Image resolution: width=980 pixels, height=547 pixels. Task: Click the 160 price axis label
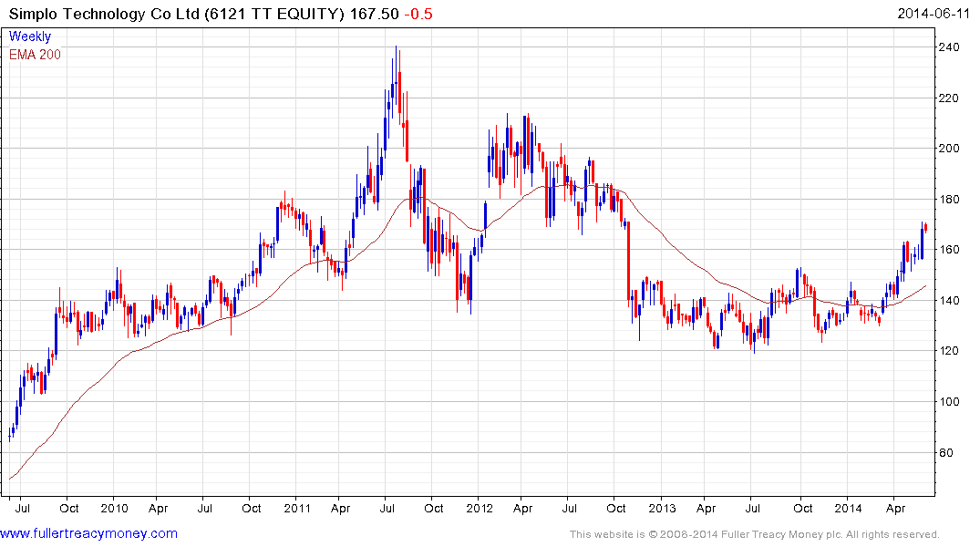point(949,250)
